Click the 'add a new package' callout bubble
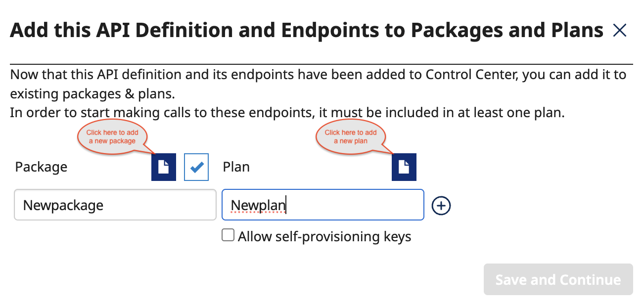Viewport: 644px width, 308px height. (x=112, y=136)
